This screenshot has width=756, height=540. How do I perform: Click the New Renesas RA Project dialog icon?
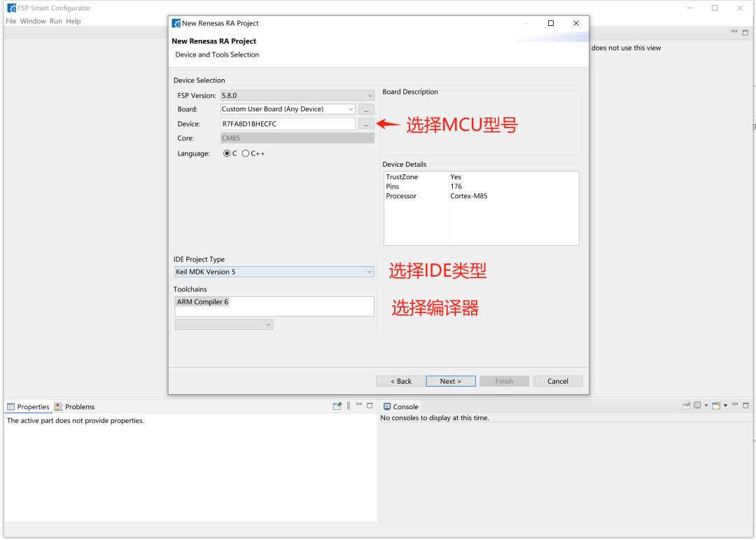pos(176,23)
